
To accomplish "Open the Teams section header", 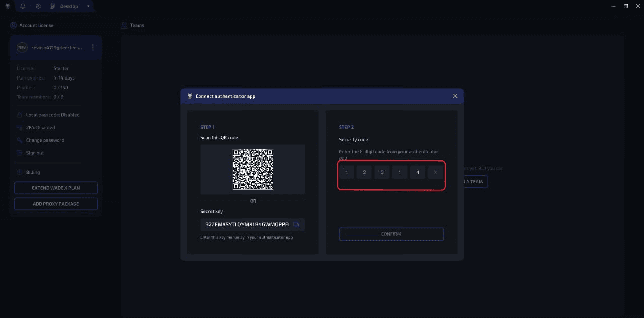I will 133,25.
